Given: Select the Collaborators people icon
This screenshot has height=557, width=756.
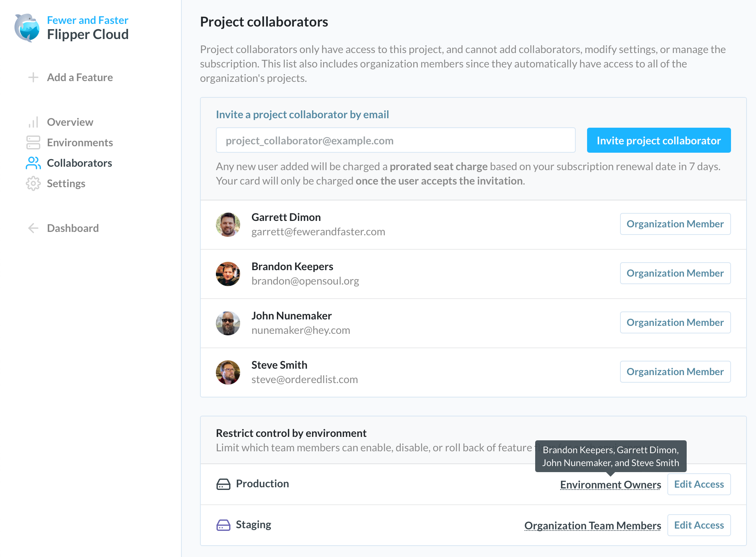Looking at the screenshot, I should (33, 163).
